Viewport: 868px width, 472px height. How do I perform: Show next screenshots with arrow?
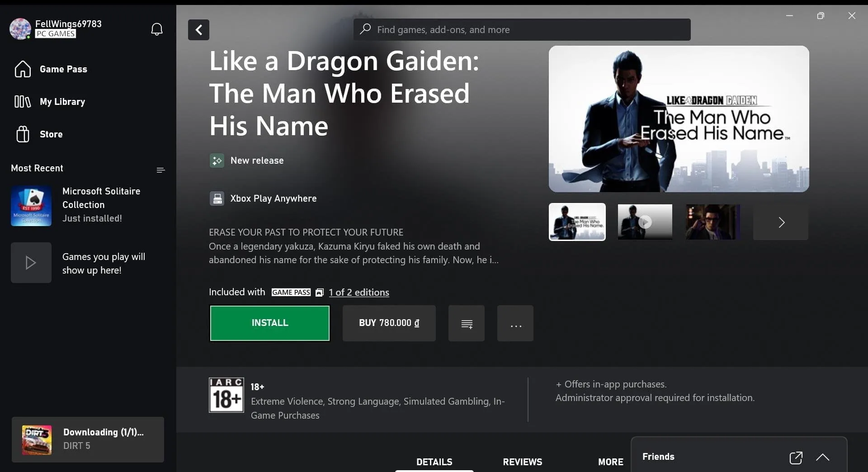(781, 222)
